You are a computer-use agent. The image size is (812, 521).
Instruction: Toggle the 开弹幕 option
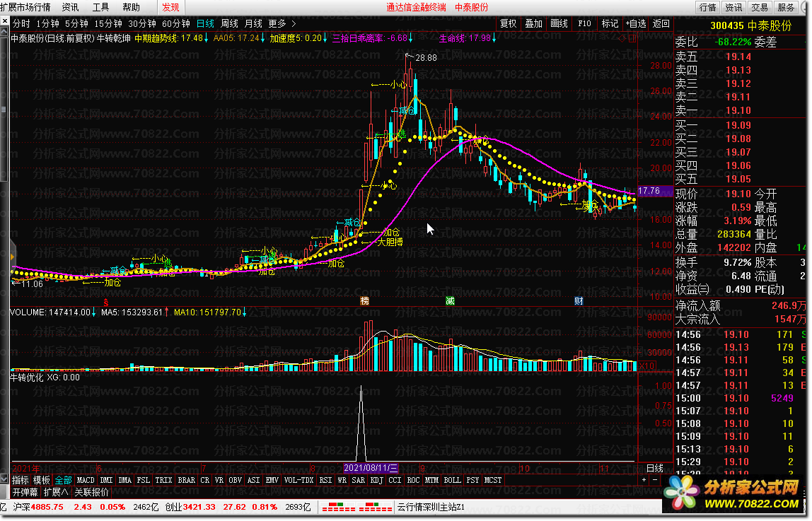coord(25,492)
